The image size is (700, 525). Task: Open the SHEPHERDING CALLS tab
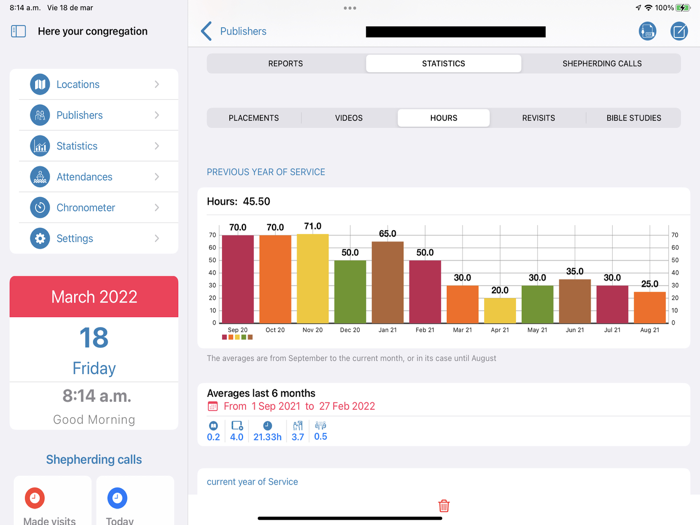pyautogui.click(x=602, y=63)
